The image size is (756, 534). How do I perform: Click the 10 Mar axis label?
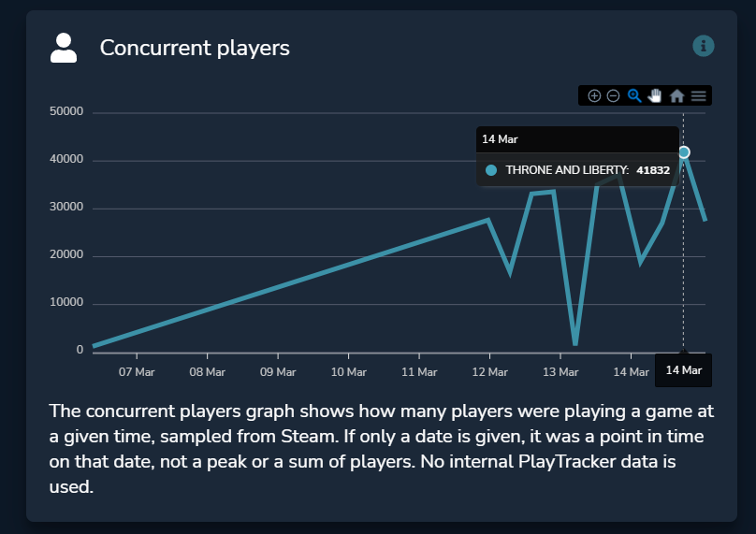[349, 372]
